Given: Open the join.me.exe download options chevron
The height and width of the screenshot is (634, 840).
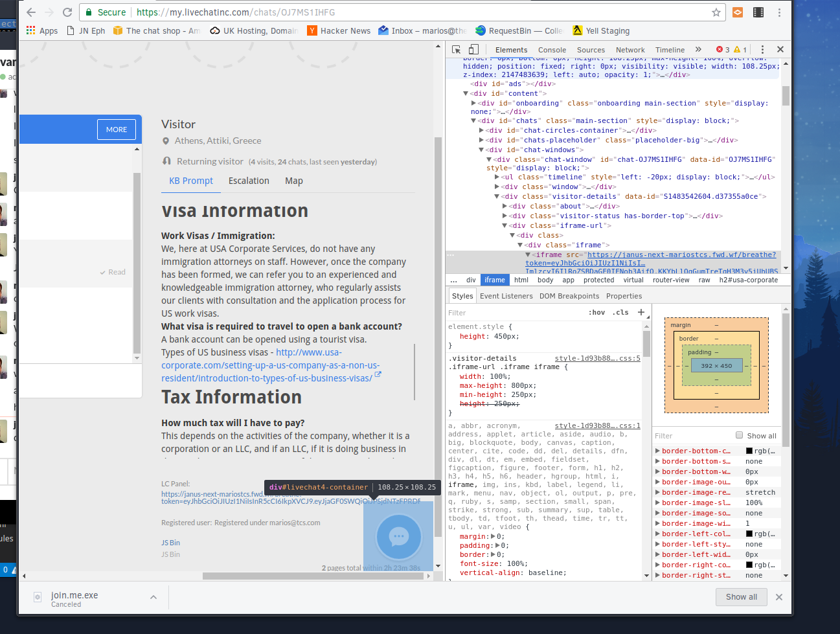Looking at the screenshot, I should pos(153,597).
